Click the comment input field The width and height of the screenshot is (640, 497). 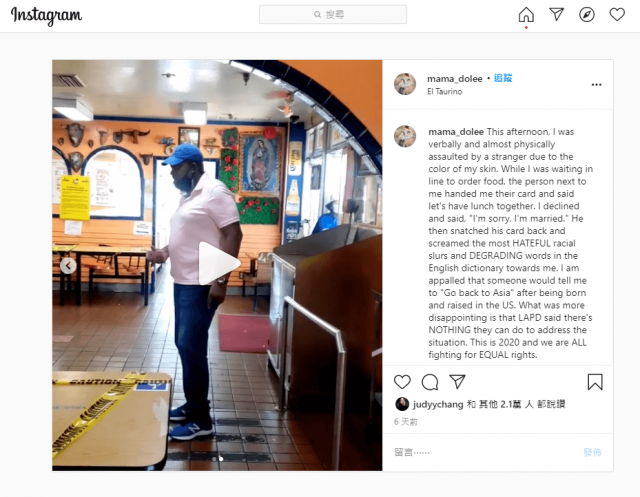point(486,452)
